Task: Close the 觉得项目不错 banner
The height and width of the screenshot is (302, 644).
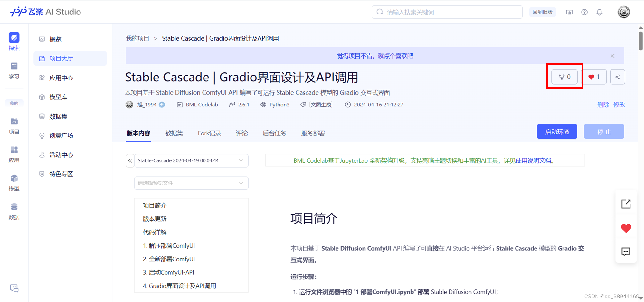Action: 612,56
